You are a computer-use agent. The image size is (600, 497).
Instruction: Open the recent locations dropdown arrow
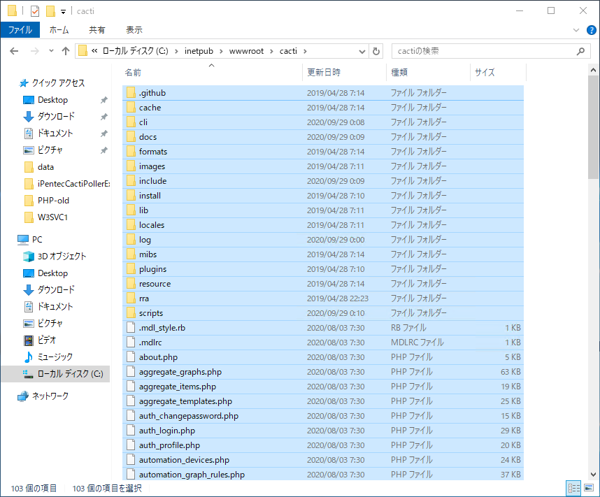51,51
